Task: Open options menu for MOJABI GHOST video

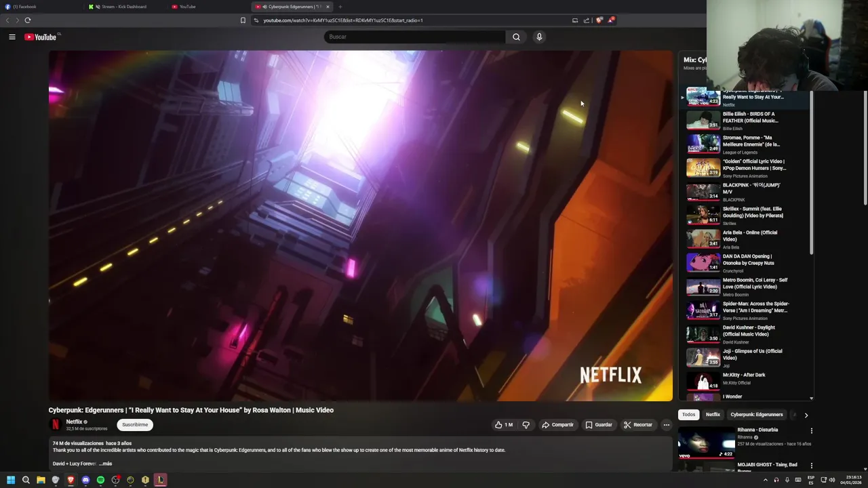Action: (811, 466)
